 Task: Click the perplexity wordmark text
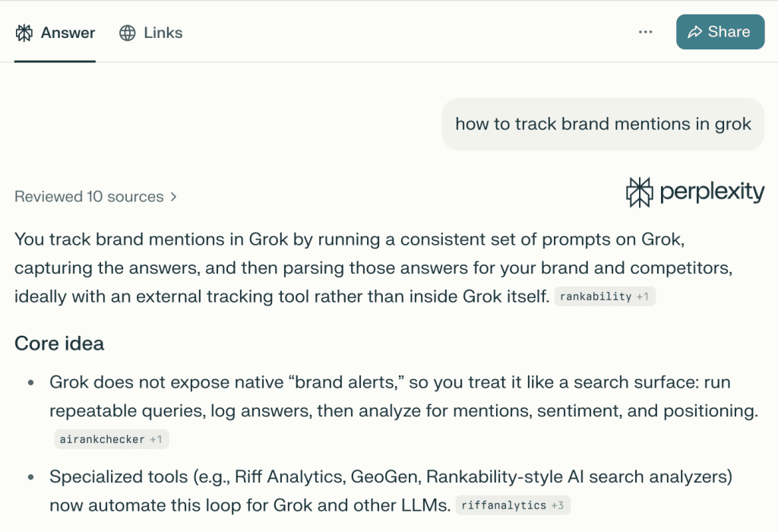(x=712, y=192)
